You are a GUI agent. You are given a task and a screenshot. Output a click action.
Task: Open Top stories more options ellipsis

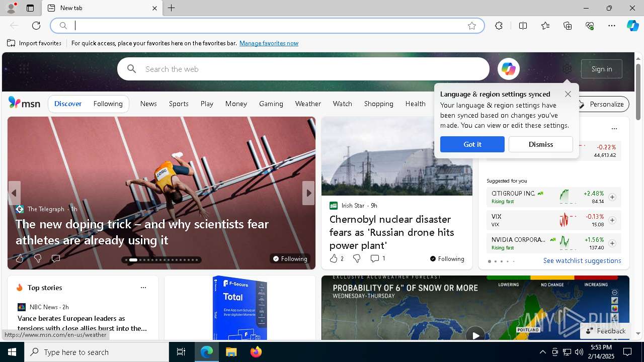[x=143, y=288]
